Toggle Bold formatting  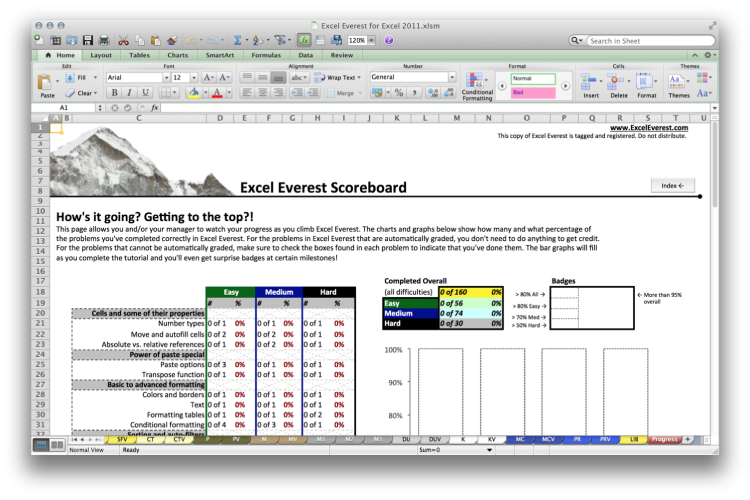click(x=115, y=93)
